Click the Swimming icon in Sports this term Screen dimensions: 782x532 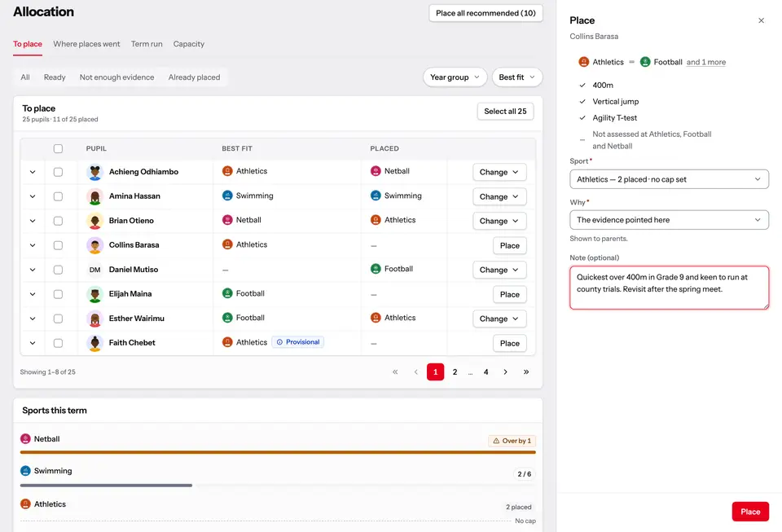tap(25, 471)
